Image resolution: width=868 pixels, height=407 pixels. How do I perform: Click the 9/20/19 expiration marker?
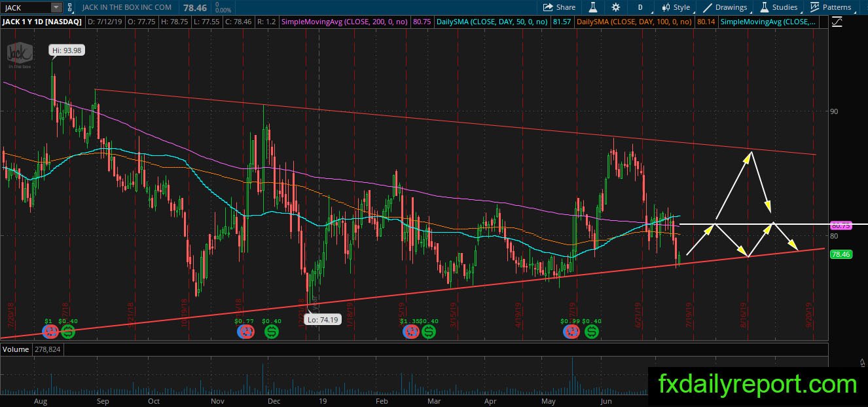coord(810,315)
